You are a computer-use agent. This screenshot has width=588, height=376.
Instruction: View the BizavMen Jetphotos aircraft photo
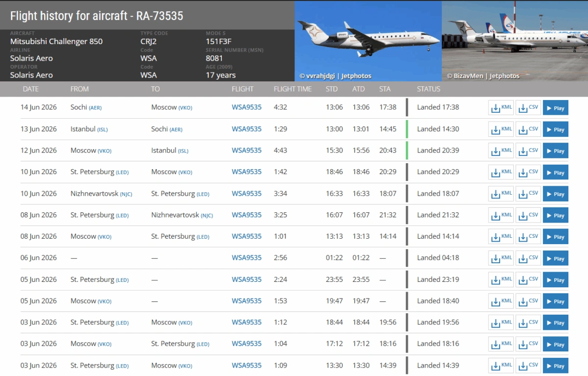point(515,41)
